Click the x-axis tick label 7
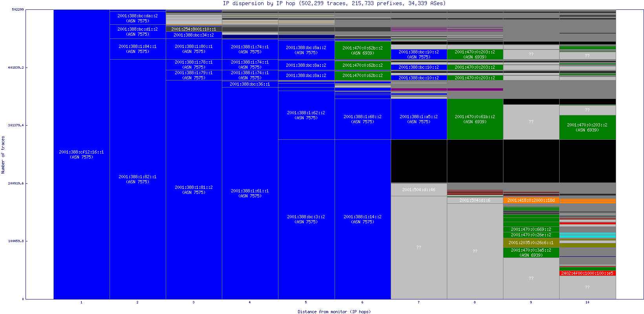 pyautogui.click(x=419, y=302)
